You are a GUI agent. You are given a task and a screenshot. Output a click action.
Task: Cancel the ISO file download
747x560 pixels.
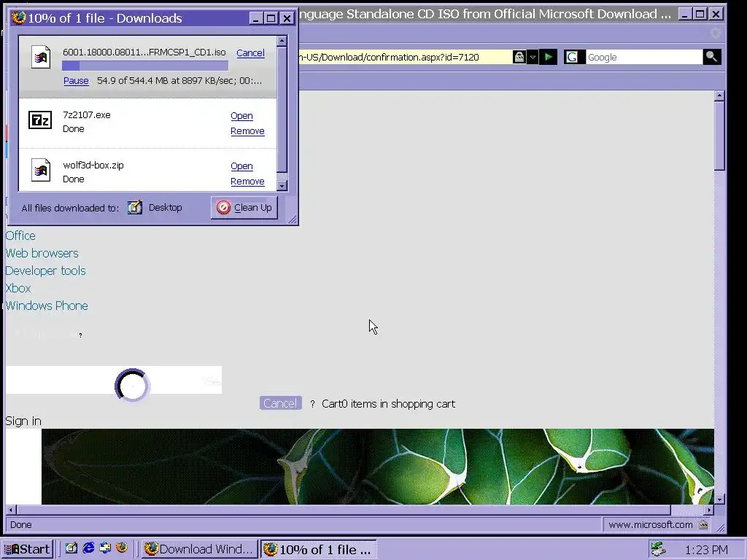pyautogui.click(x=250, y=52)
